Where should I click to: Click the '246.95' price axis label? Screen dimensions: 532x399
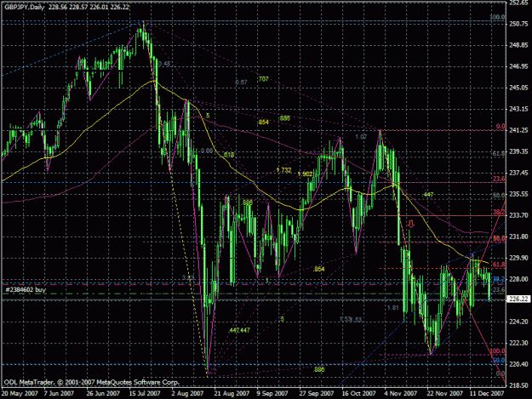[518, 66]
